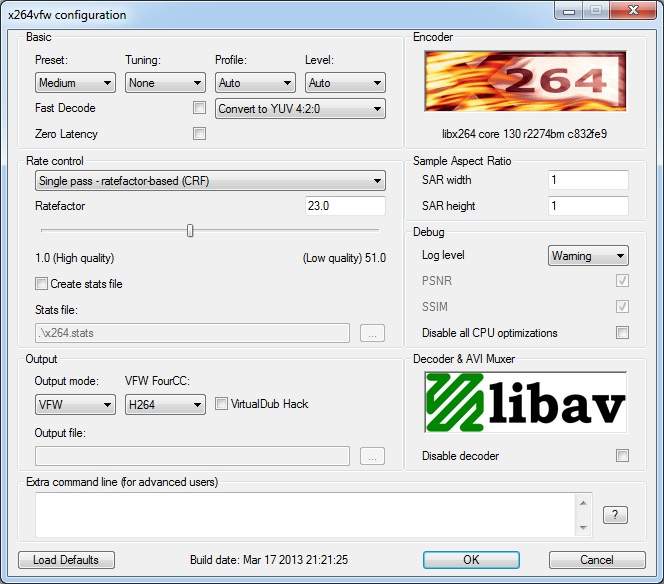Click the x264 encoder logo image
The height and width of the screenshot is (584, 664).
525,81
